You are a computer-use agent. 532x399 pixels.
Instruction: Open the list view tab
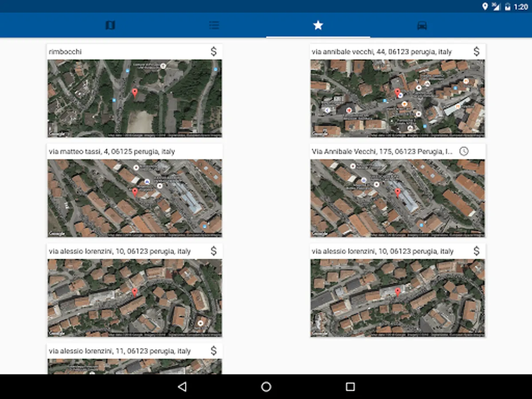click(x=214, y=25)
